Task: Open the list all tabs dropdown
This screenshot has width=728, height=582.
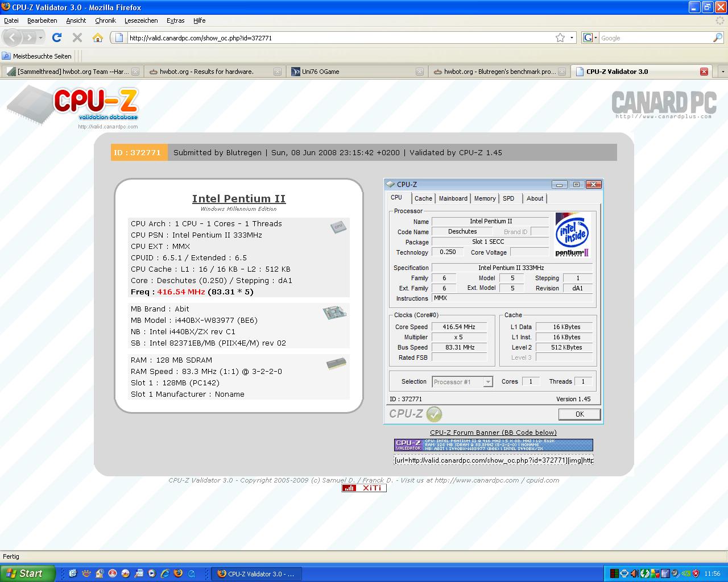Action: click(722, 72)
